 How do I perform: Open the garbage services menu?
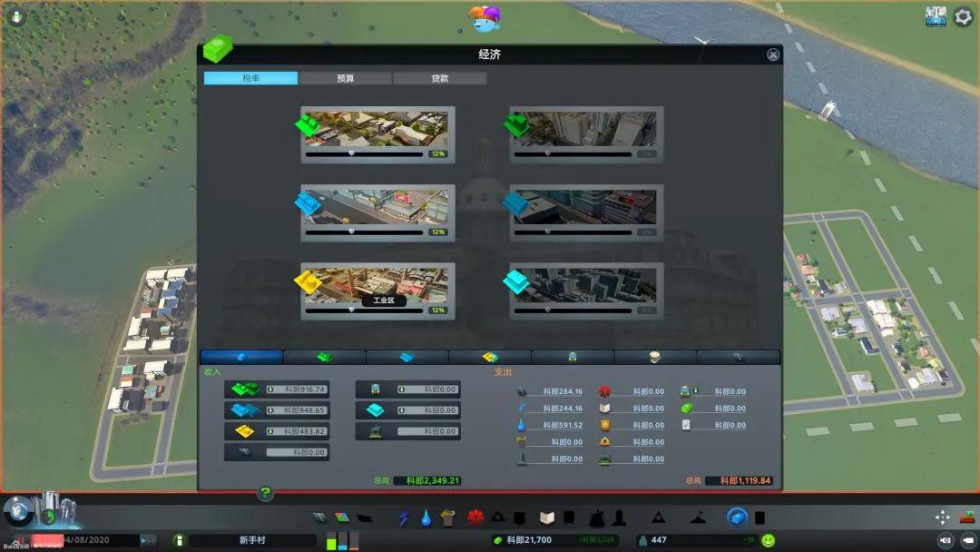coord(447,517)
